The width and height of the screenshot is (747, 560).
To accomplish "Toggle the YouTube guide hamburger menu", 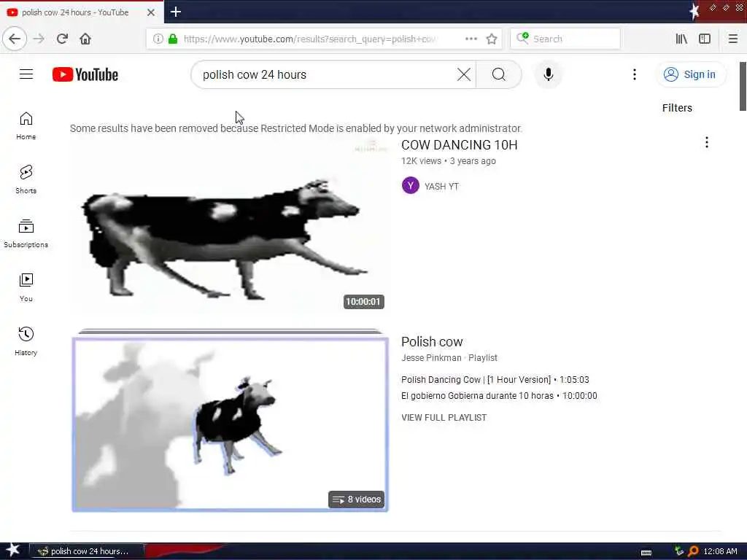I will point(26,74).
